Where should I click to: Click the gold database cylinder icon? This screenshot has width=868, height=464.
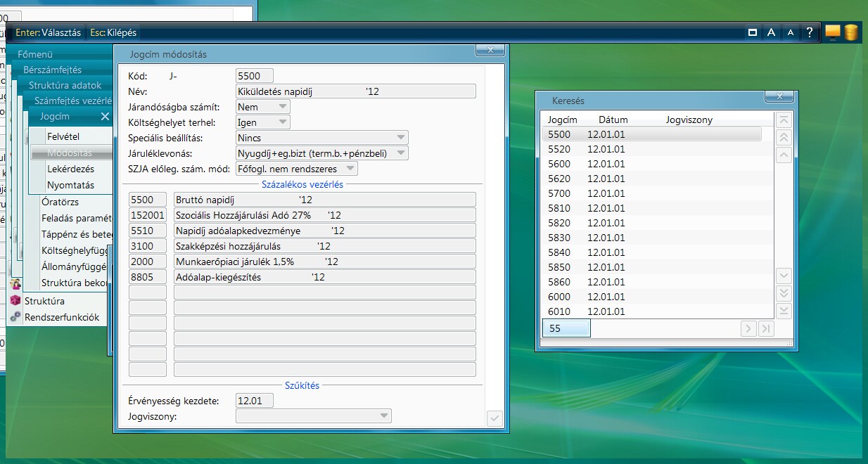pos(851,32)
